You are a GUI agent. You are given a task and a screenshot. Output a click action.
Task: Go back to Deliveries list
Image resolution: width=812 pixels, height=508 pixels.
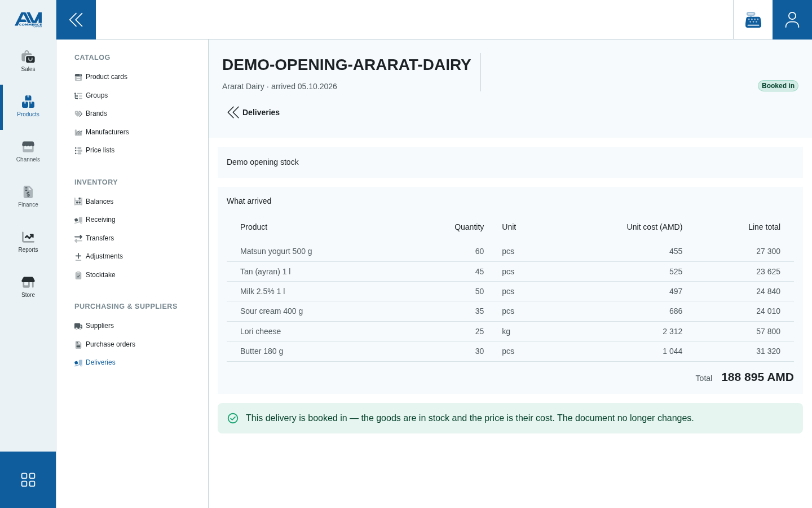click(x=253, y=112)
